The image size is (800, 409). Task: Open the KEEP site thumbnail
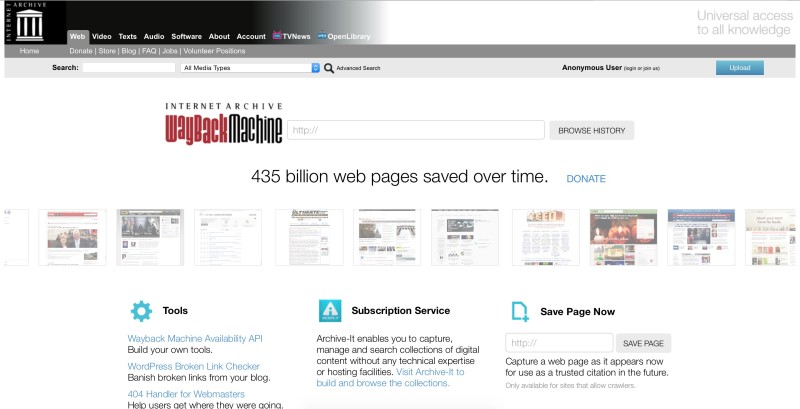pos(546,237)
